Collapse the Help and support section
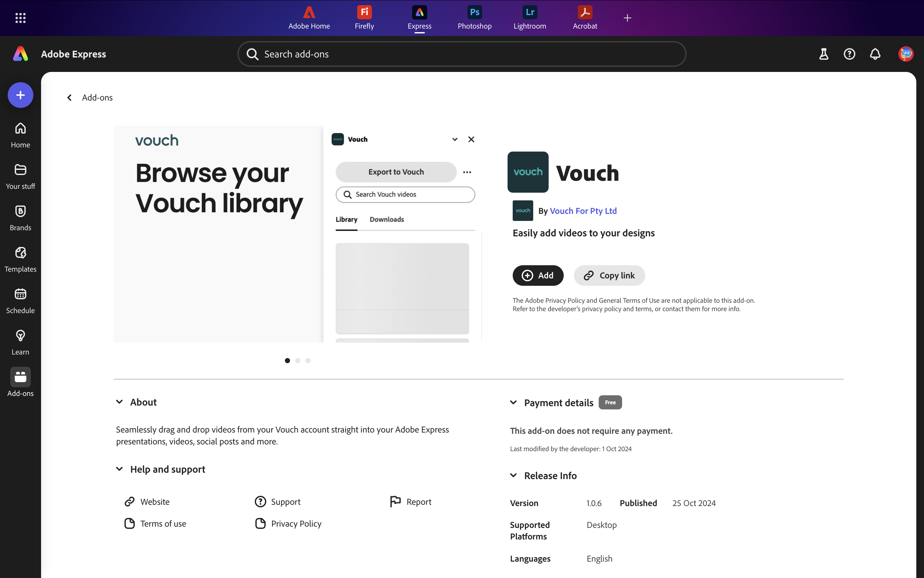Viewport: 924px width, 578px height. point(119,469)
